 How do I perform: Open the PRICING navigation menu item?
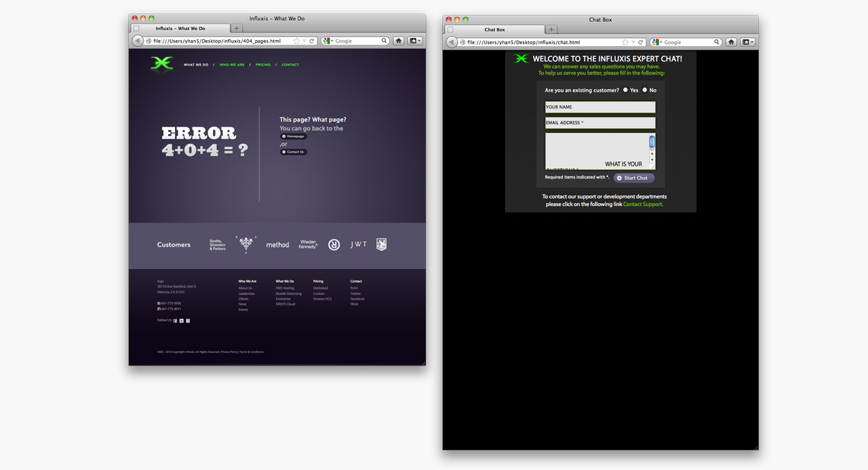click(x=263, y=65)
